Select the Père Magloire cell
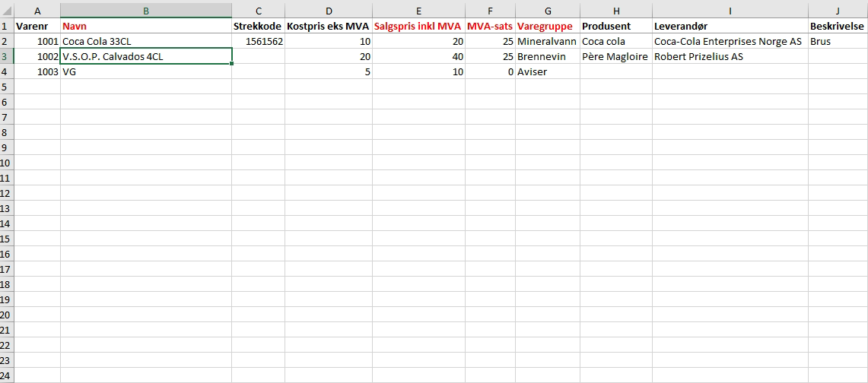 (x=616, y=56)
